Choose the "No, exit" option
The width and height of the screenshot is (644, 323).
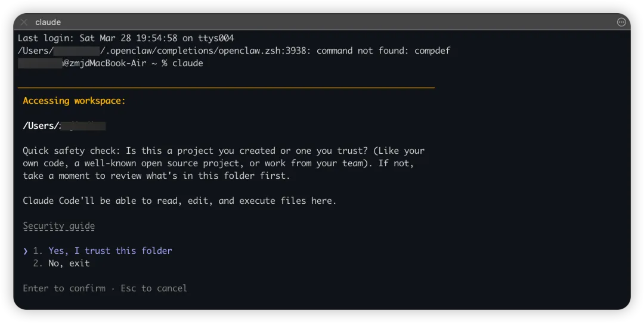[69, 263]
